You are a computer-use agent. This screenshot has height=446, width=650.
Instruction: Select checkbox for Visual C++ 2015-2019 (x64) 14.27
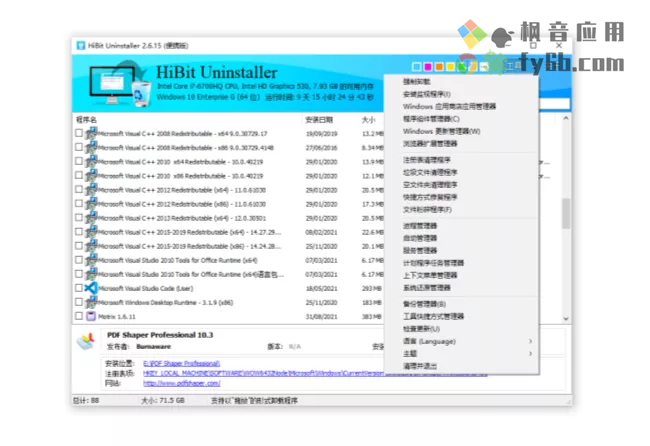point(79,232)
